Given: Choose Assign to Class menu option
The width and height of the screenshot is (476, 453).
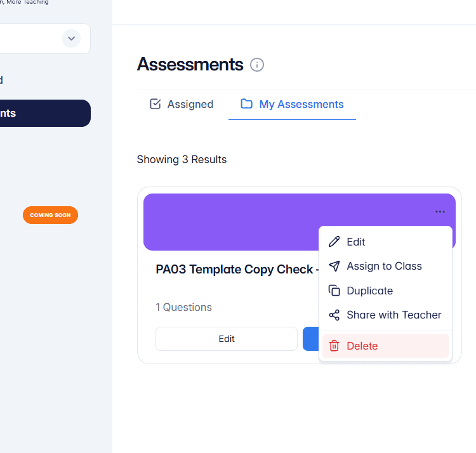Looking at the screenshot, I should pos(385,266).
